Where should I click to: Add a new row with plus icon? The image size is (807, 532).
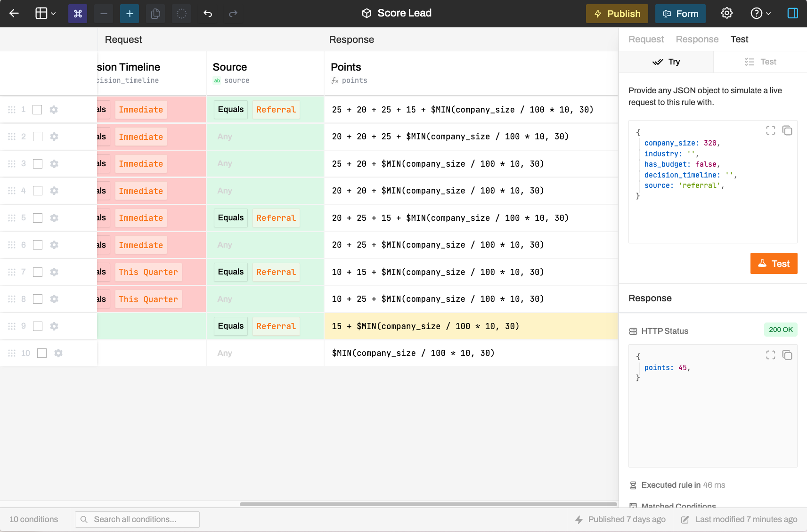point(130,14)
